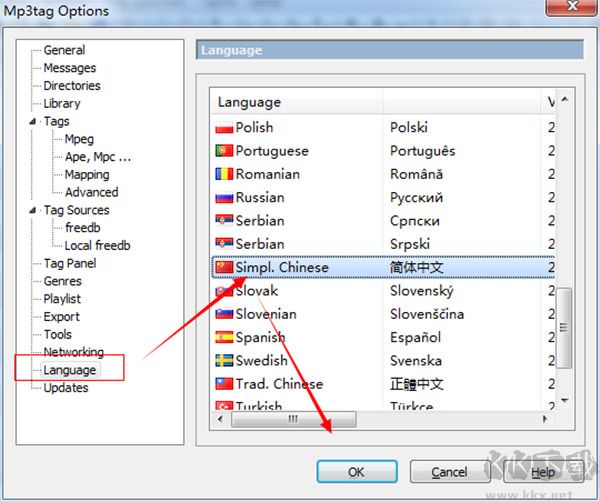Image resolution: width=600 pixels, height=502 pixels.
Task: Select the Russian language row
Action: (383, 197)
